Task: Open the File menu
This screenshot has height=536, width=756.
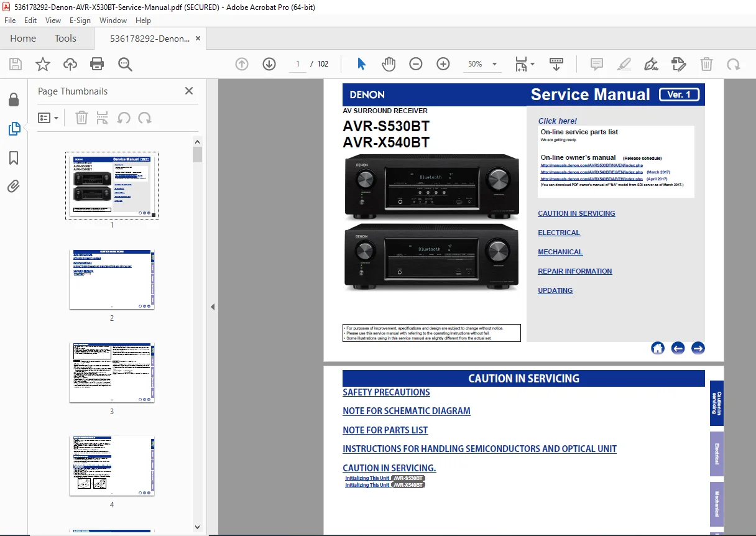Action: pyautogui.click(x=10, y=20)
